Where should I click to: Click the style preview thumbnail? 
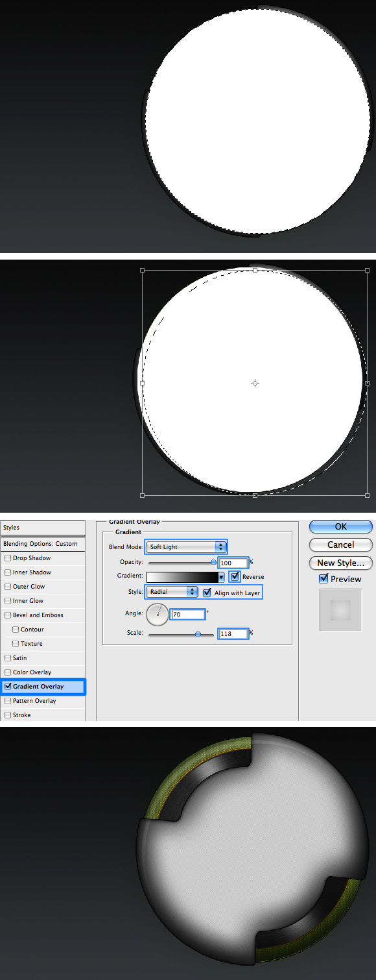pyautogui.click(x=341, y=609)
